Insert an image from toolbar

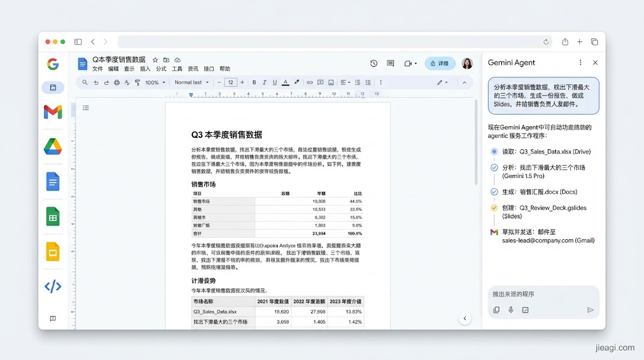[x=331, y=82]
